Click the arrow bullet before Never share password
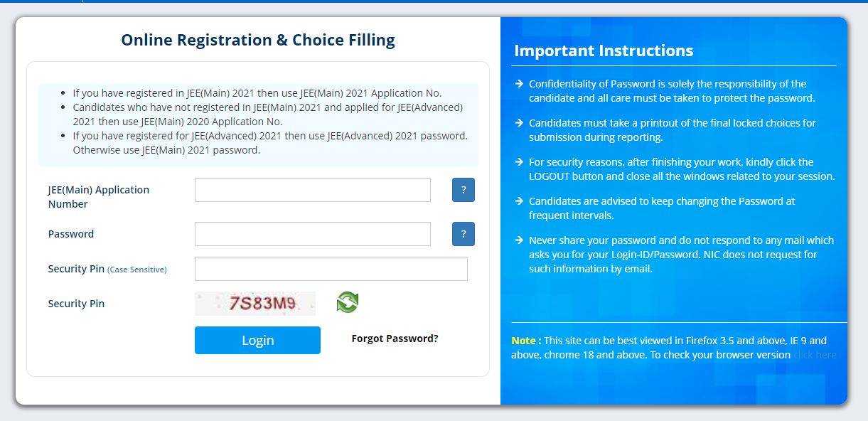This screenshot has height=421, width=868. (x=520, y=240)
